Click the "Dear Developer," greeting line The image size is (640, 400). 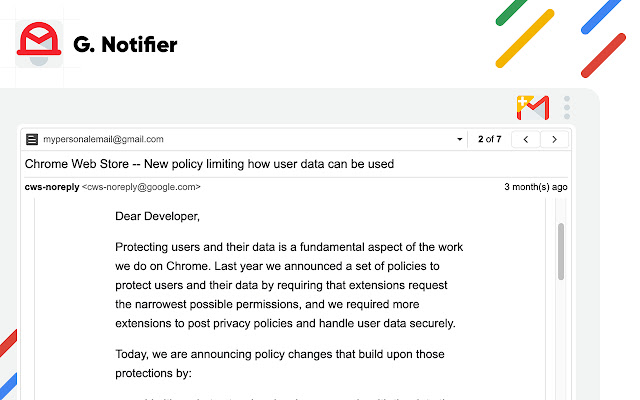coord(157,215)
